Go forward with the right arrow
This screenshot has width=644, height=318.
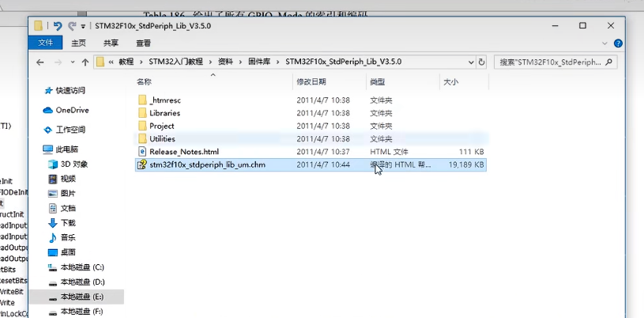[58, 62]
